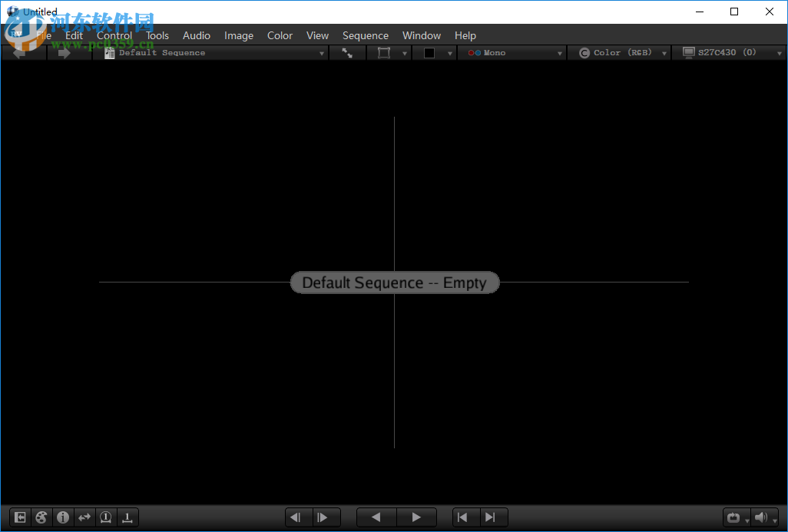The image size is (788, 532).
Task: Open the background color dropdown arrow
Action: [450, 53]
